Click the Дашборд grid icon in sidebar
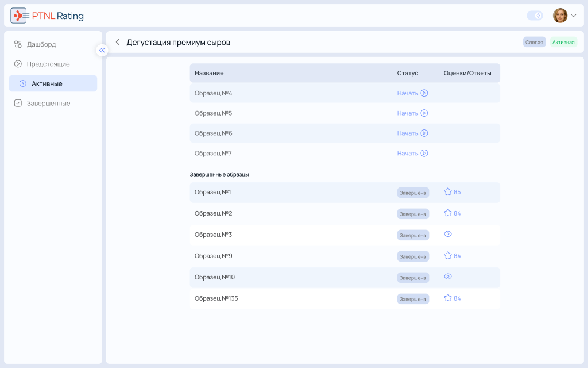Screen dimensions: 588x368 18,44
